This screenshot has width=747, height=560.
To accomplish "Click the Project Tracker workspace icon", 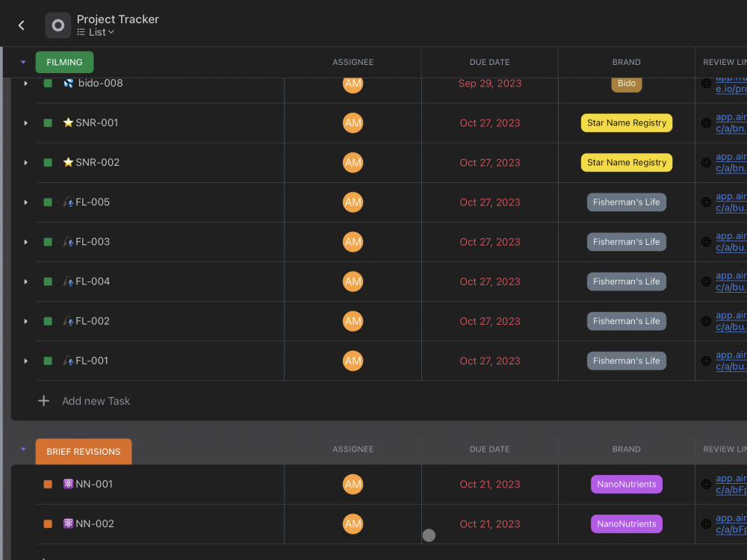I will (58, 25).
